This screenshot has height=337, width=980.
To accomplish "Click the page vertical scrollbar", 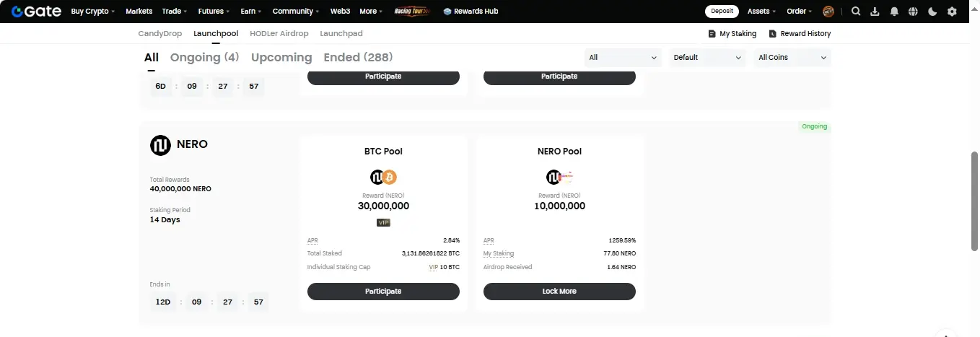I will [975, 201].
